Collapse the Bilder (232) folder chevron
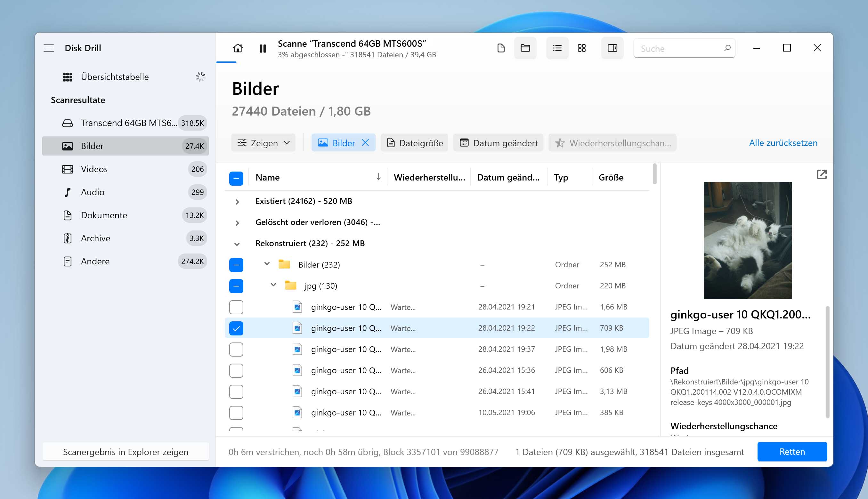This screenshot has width=868, height=499. [x=267, y=264]
